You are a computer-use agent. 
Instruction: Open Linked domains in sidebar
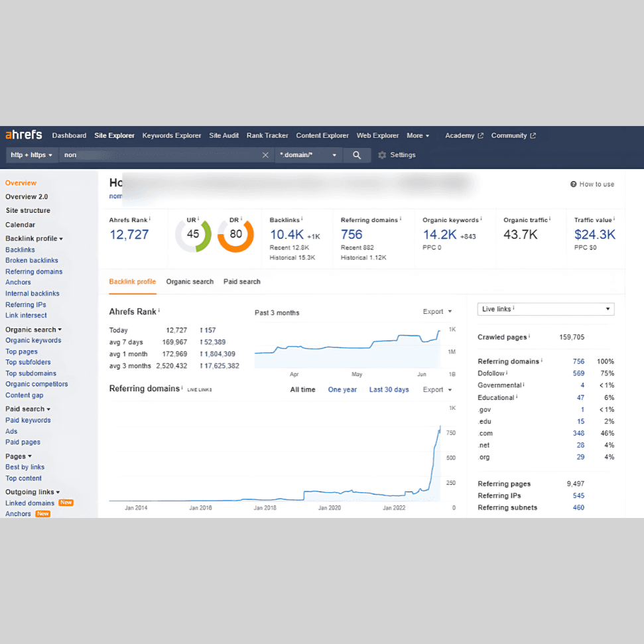pos(30,503)
